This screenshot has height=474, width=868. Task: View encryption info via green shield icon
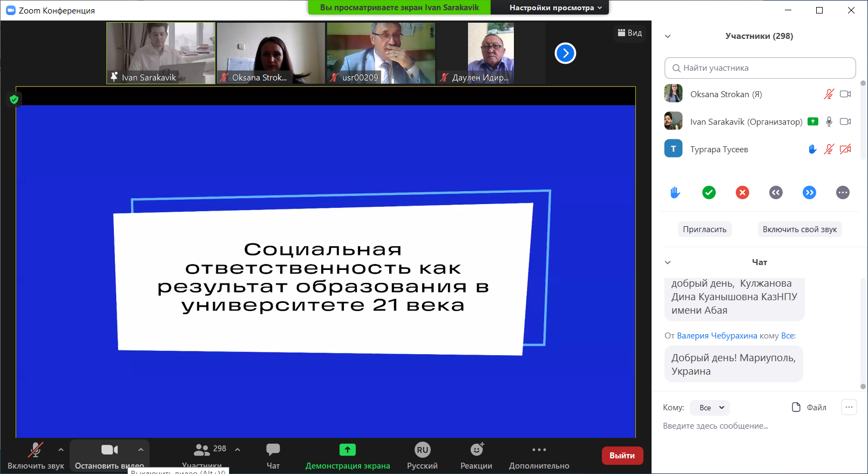[14, 99]
